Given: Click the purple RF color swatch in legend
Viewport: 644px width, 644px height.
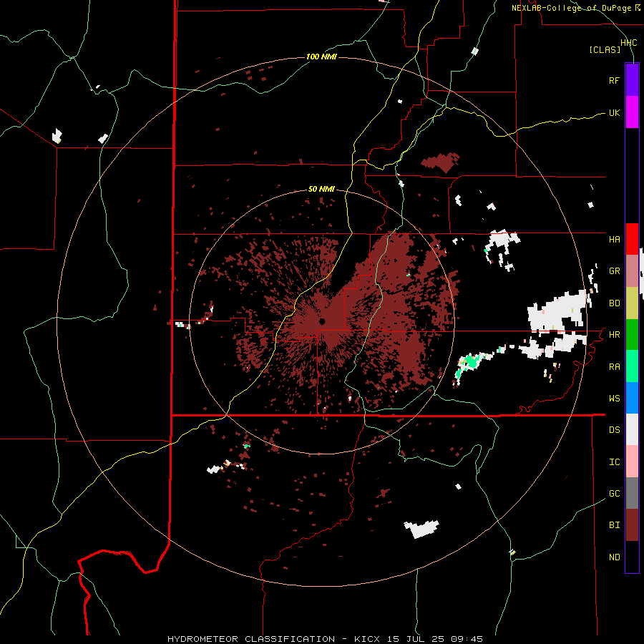Looking at the screenshot, I should (x=632, y=79).
